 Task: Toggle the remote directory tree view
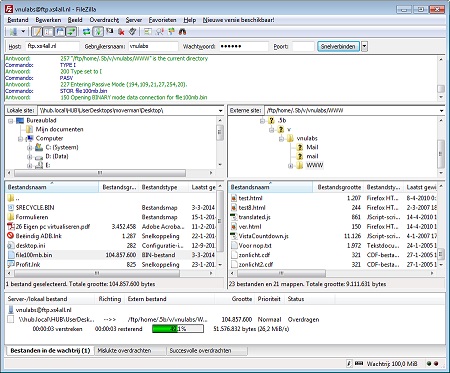(60, 32)
